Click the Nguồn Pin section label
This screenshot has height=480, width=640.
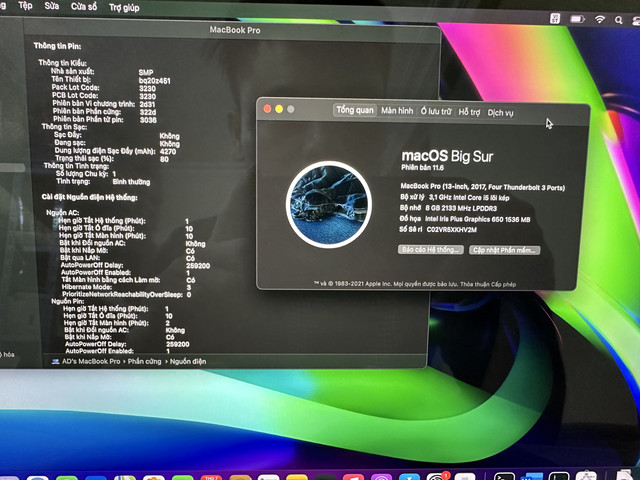pyautogui.click(x=68, y=301)
